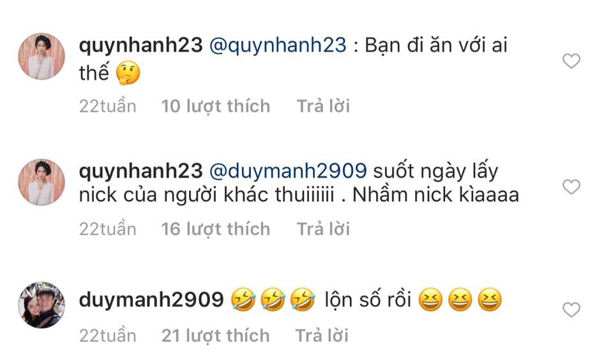Reply to the first comment via Trả lời
This screenshot has width=613, height=364.
pos(323,107)
